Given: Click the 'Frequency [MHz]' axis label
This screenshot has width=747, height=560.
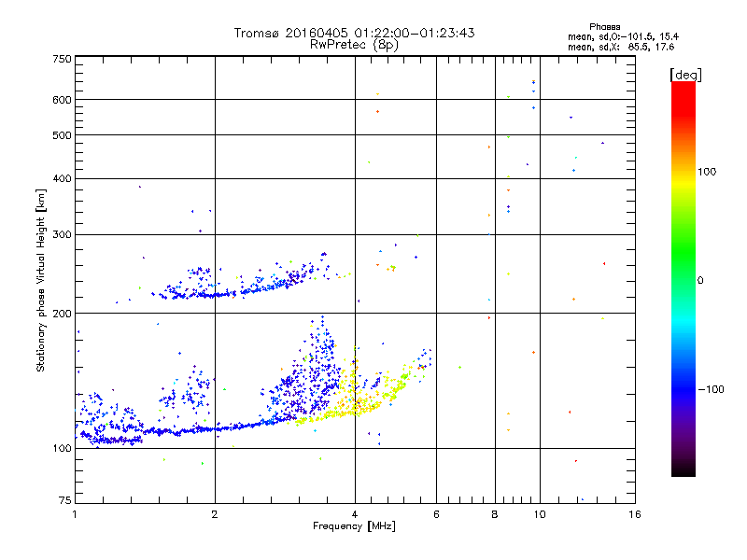Looking at the screenshot, I should 354,526.
